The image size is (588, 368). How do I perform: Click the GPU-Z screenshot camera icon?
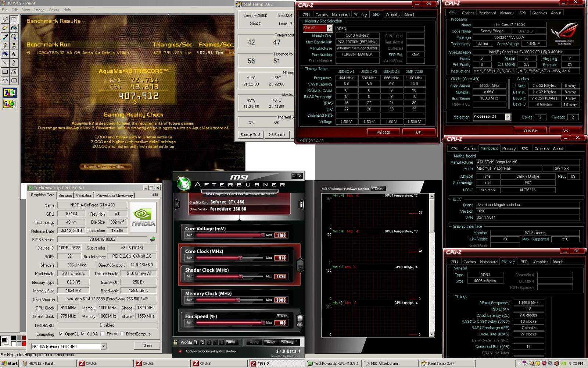point(155,195)
